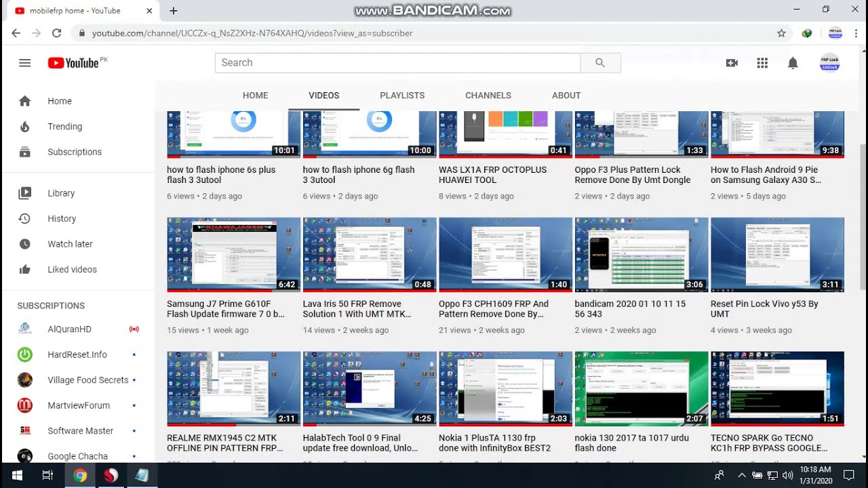The height and width of the screenshot is (488, 868).
Task: Click the YouTube search field
Action: (x=398, y=63)
